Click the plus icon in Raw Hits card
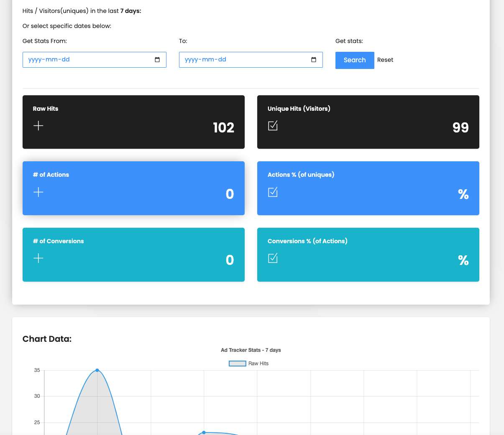The width and height of the screenshot is (504, 435). [38, 126]
